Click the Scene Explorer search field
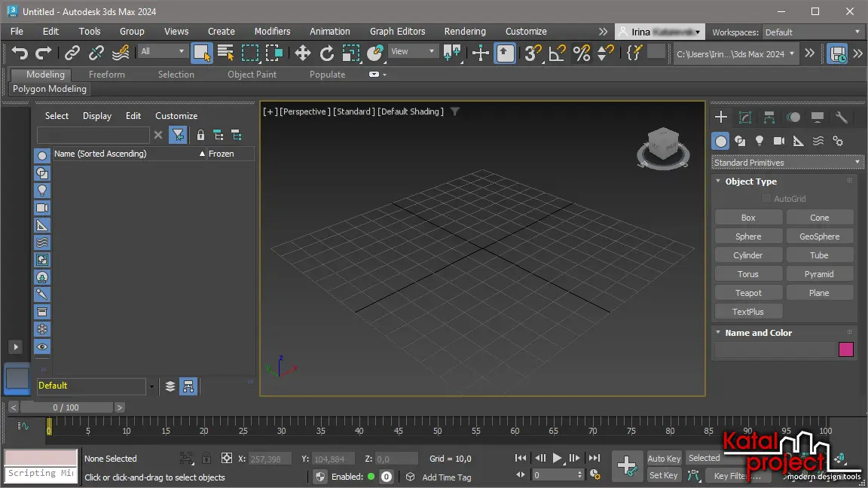The image size is (868, 488). click(93, 135)
